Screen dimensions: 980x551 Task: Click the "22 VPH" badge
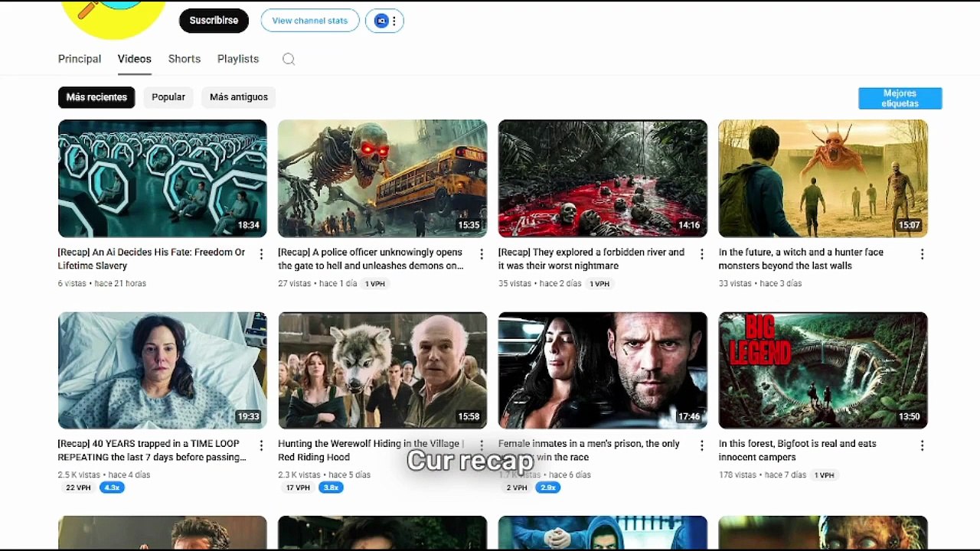[x=78, y=487]
